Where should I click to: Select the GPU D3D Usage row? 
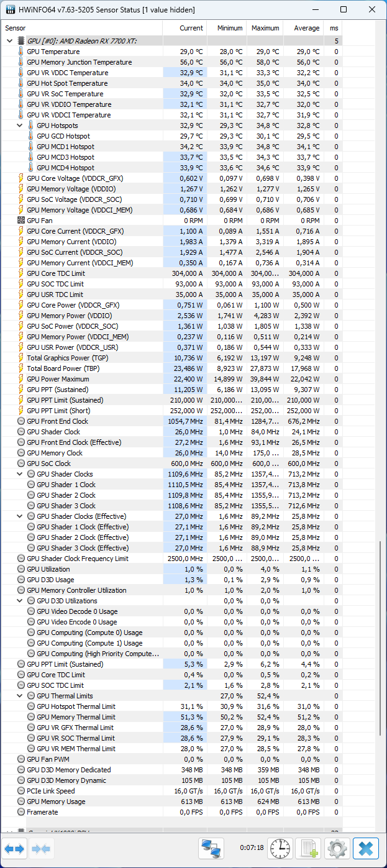point(171,580)
